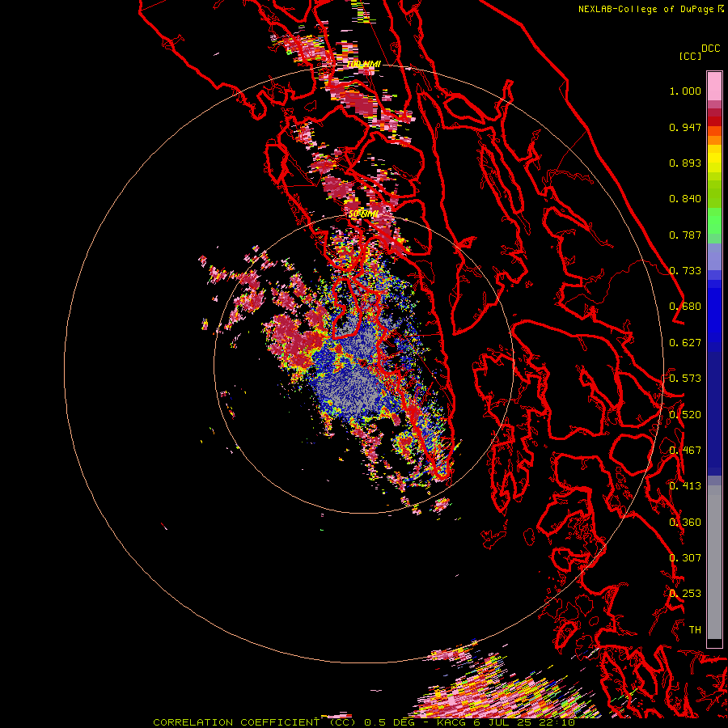Image resolution: width=728 pixels, height=728 pixels.
Task: Select the 1.000 value on the color scale
Action: coord(685,91)
